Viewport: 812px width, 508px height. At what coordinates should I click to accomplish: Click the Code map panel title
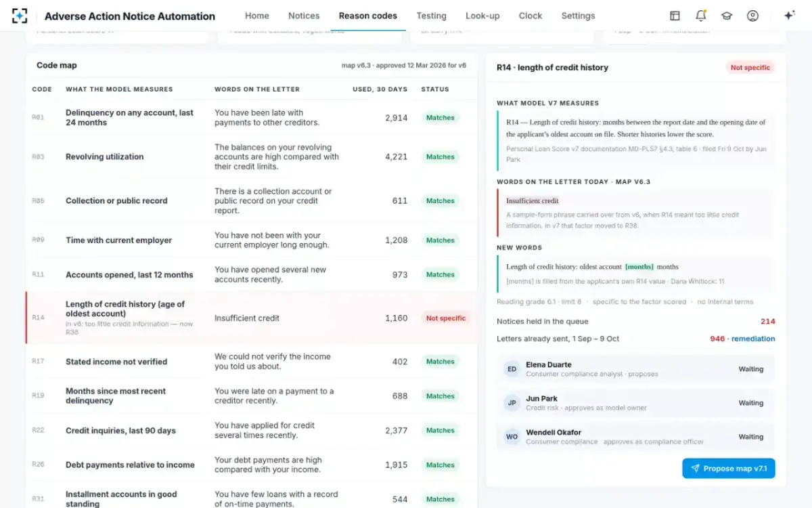pos(57,66)
